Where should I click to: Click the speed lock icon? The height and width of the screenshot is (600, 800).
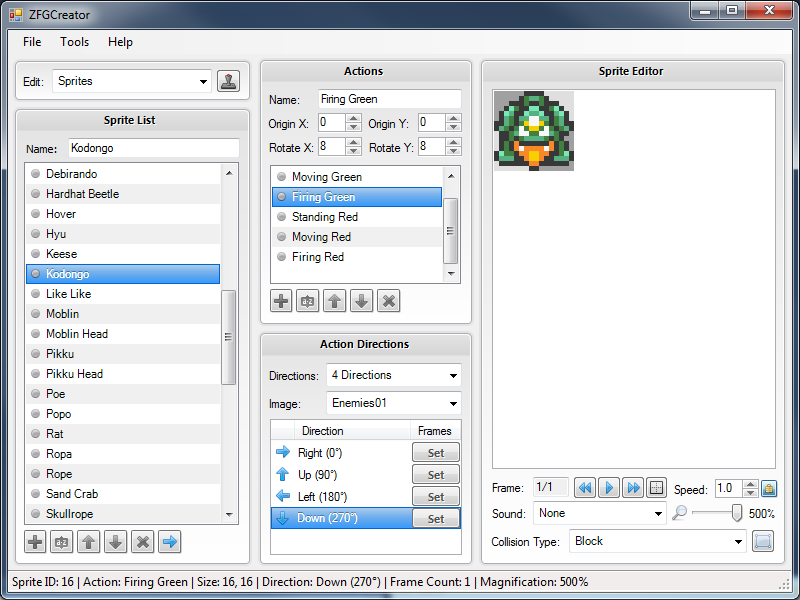point(769,489)
